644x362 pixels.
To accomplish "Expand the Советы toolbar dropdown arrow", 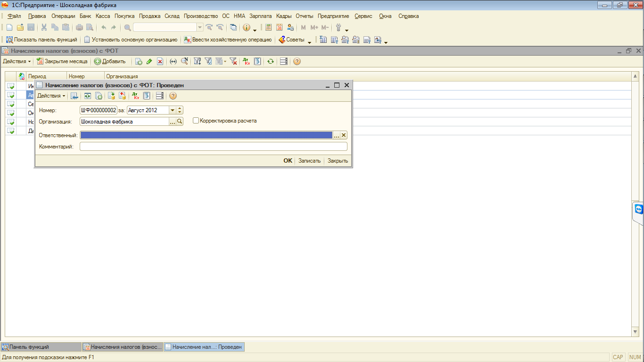I will 309,41.
